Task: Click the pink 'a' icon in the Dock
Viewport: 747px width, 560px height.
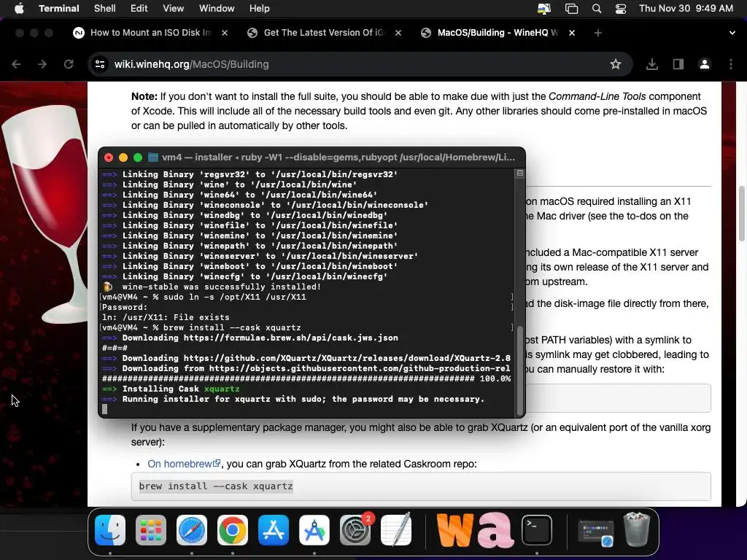Action: pos(496,529)
